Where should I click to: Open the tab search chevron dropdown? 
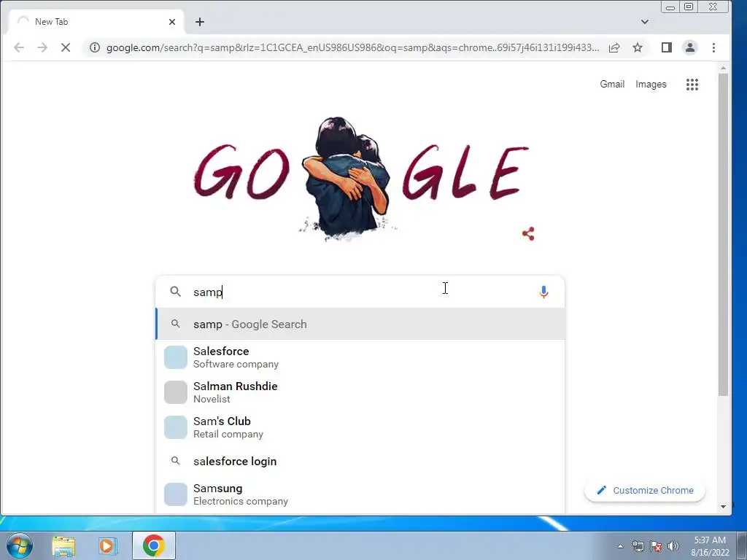click(645, 22)
